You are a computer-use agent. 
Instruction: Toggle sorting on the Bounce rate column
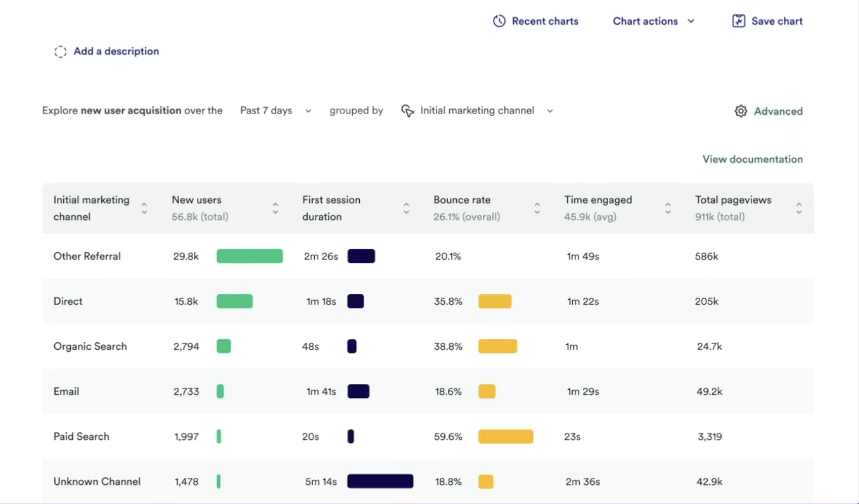tap(537, 208)
